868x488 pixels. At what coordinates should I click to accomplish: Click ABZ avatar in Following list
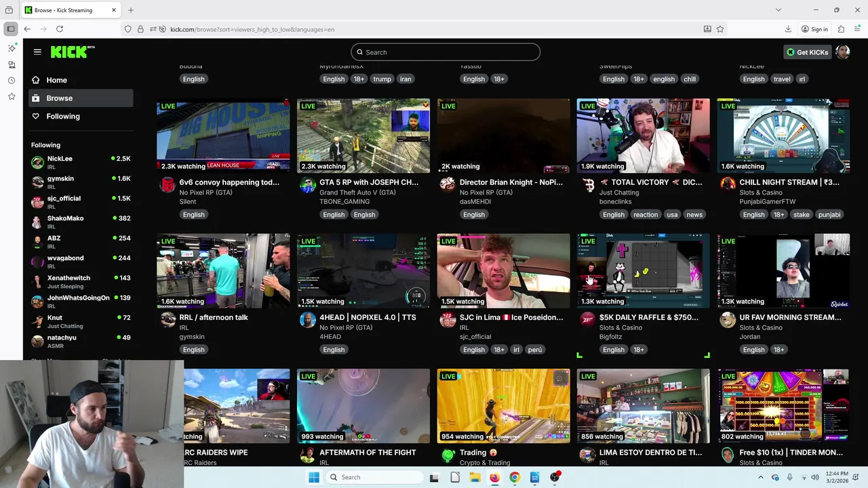(x=37, y=242)
